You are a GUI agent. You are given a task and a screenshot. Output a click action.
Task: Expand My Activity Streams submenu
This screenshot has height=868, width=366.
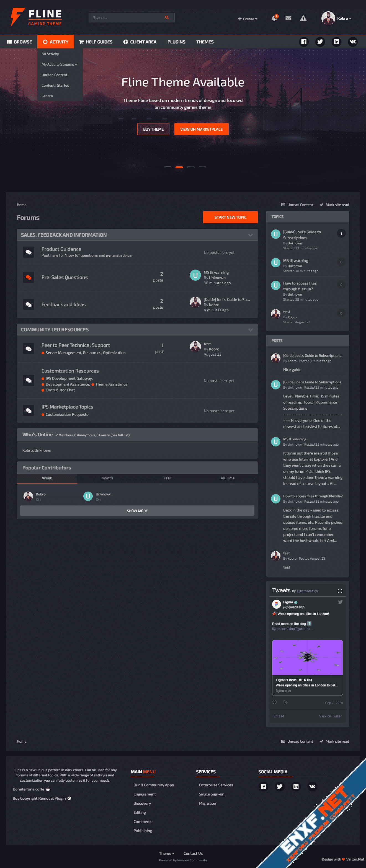[x=59, y=64]
